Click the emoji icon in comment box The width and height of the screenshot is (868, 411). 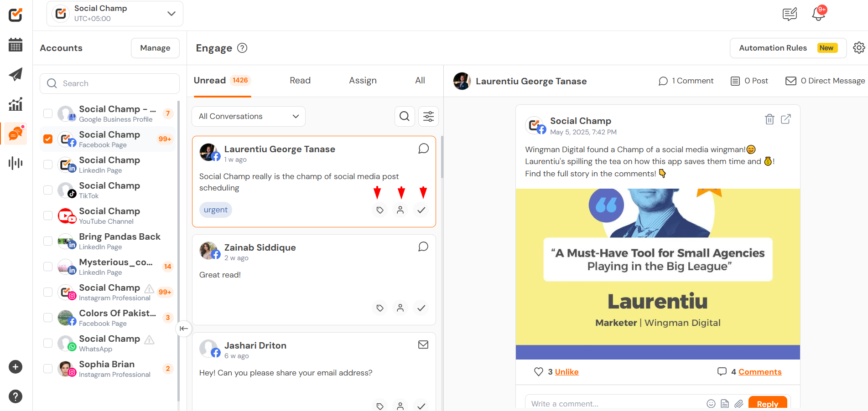click(711, 403)
